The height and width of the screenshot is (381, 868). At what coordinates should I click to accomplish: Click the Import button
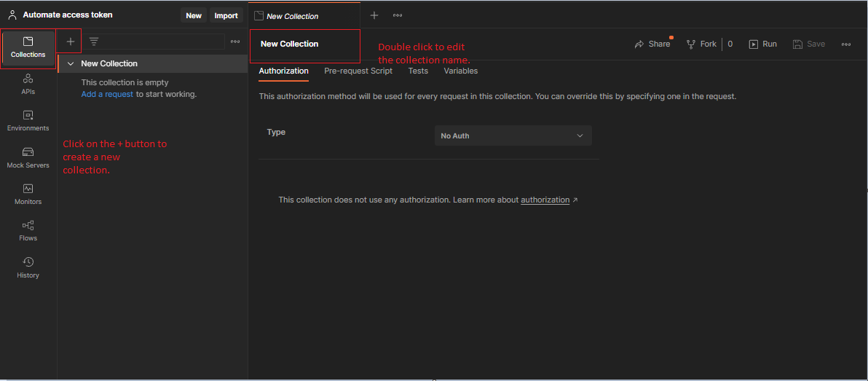click(x=226, y=15)
